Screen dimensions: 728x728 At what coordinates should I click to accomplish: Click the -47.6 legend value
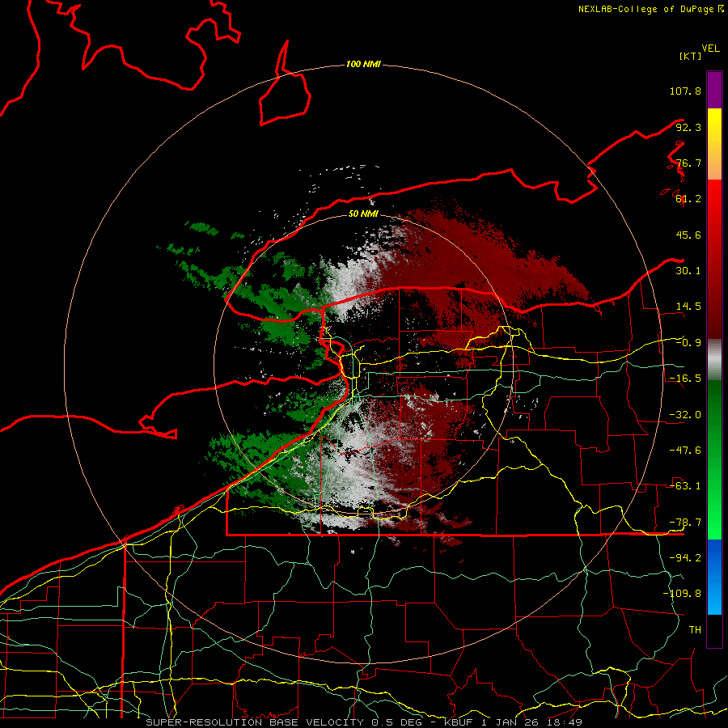685,451
